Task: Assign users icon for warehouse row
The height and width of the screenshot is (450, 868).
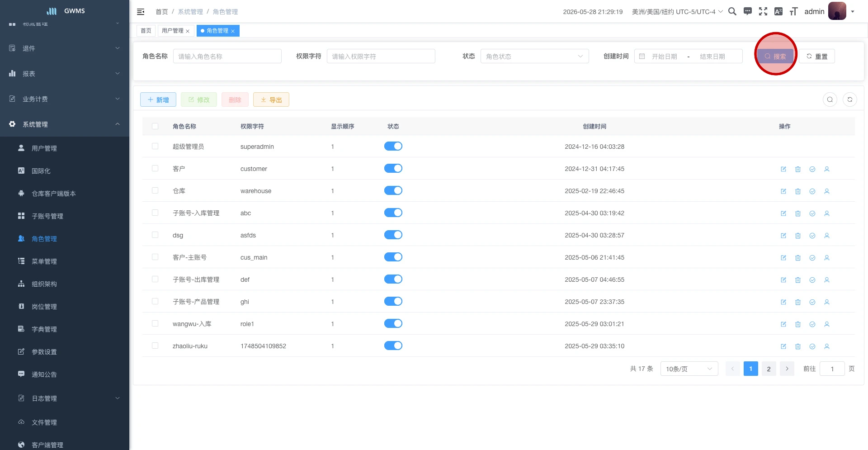Action: click(827, 191)
